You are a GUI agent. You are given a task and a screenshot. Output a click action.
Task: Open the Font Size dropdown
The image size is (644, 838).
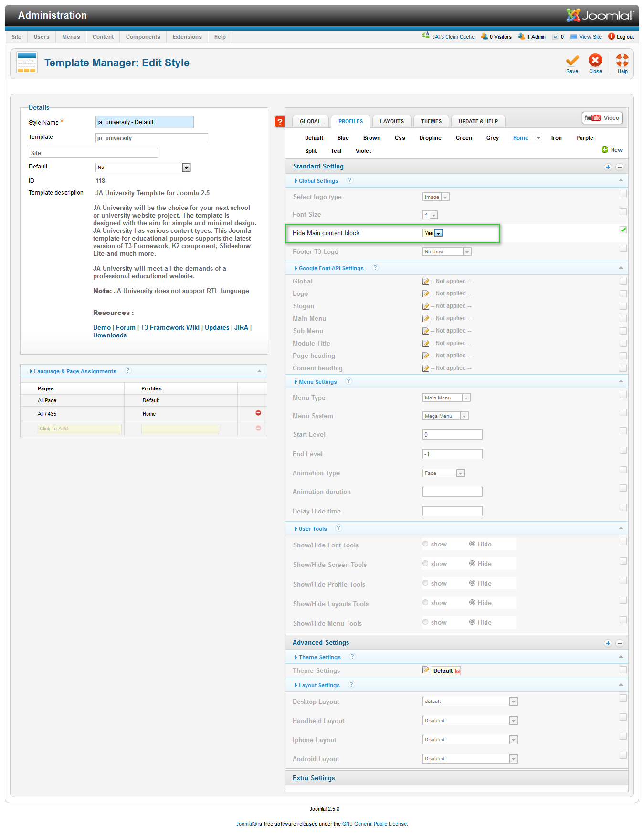tap(430, 215)
